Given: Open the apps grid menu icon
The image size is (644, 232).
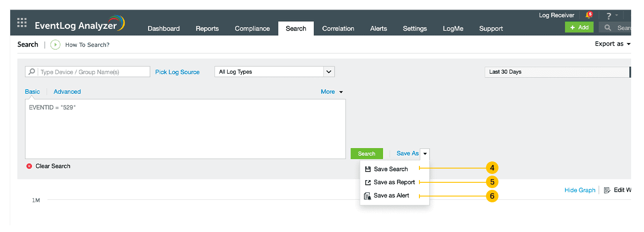Looking at the screenshot, I should coord(22,22).
